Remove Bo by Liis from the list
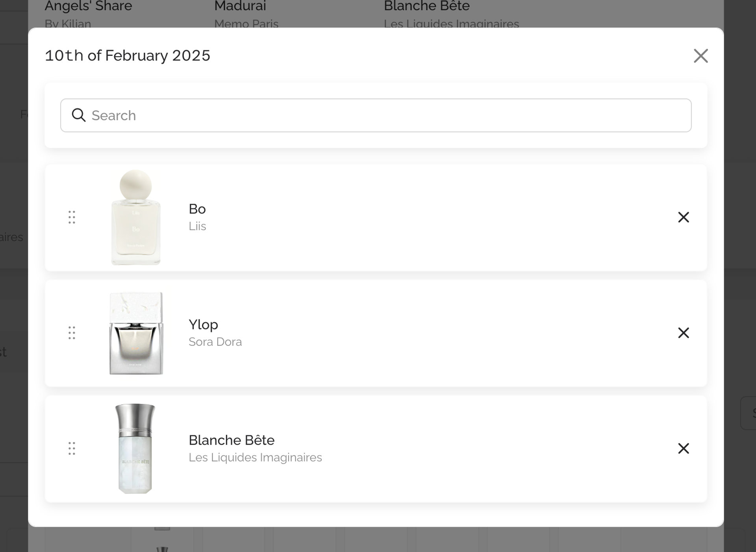756x552 pixels. click(683, 217)
